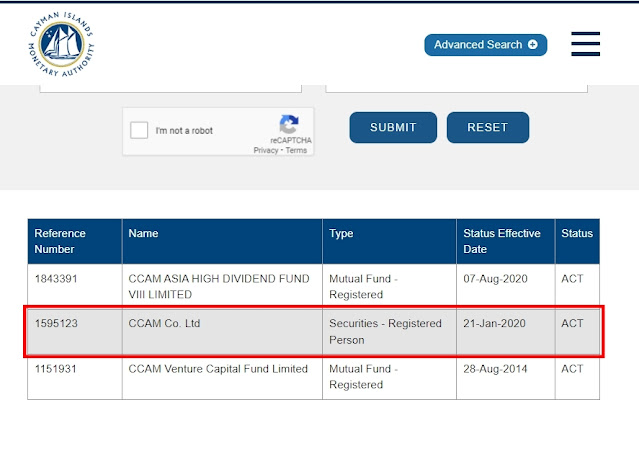Click Mutual Fund - Registered for 1151931
639x472 pixels.
364,377
